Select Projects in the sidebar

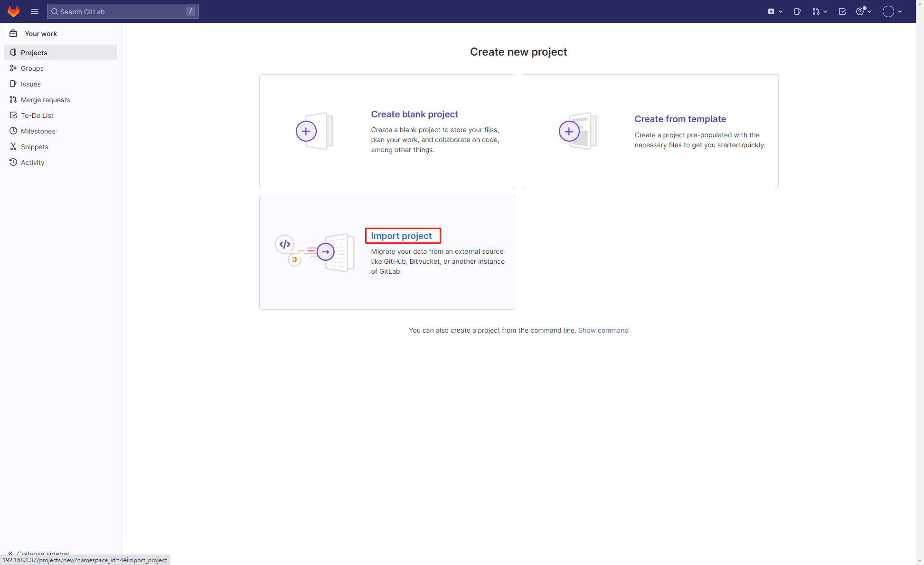60,52
